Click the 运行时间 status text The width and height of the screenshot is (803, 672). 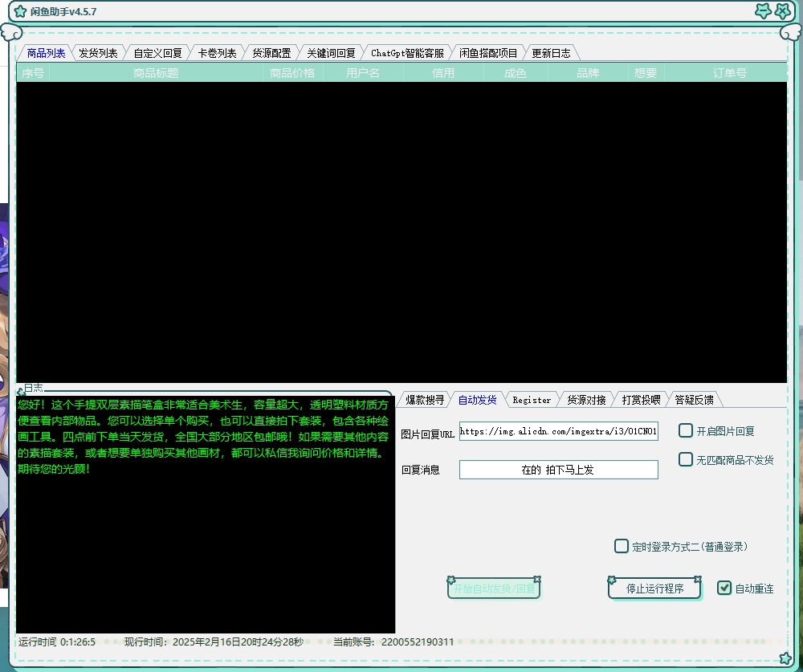click(57, 641)
